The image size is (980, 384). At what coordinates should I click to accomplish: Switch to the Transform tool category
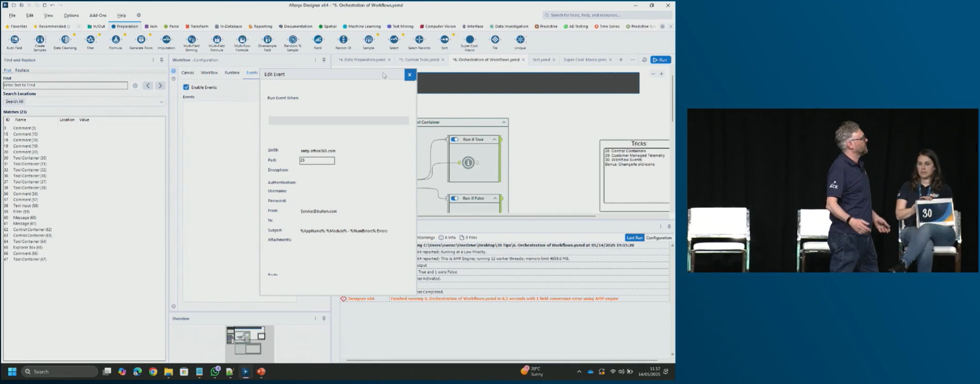coord(197,27)
